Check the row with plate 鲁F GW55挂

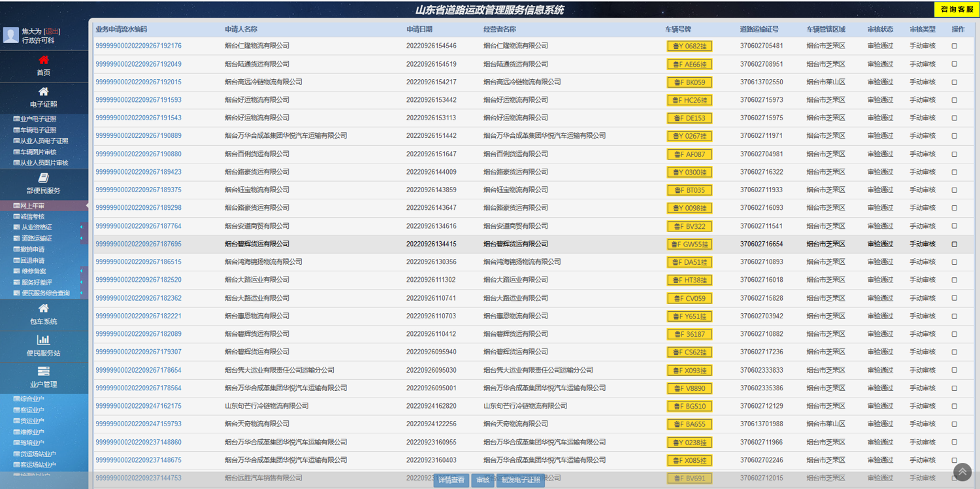tap(955, 244)
